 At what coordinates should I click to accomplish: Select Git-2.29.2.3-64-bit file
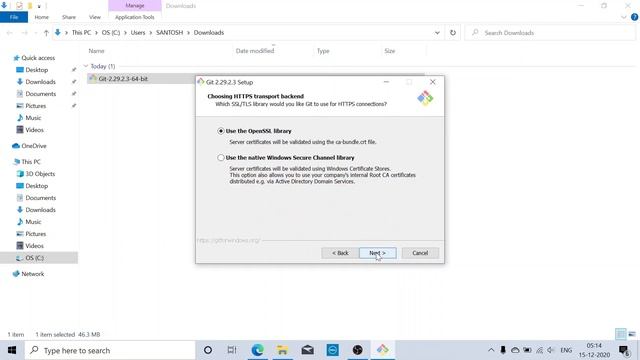click(x=123, y=79)
